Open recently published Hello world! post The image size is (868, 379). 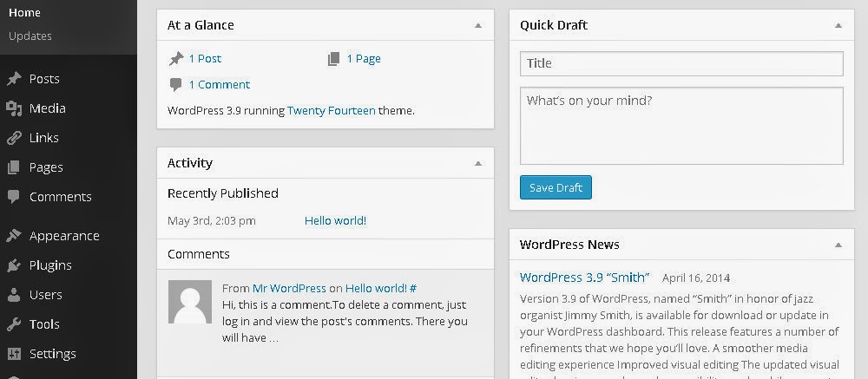pos(335,221)
